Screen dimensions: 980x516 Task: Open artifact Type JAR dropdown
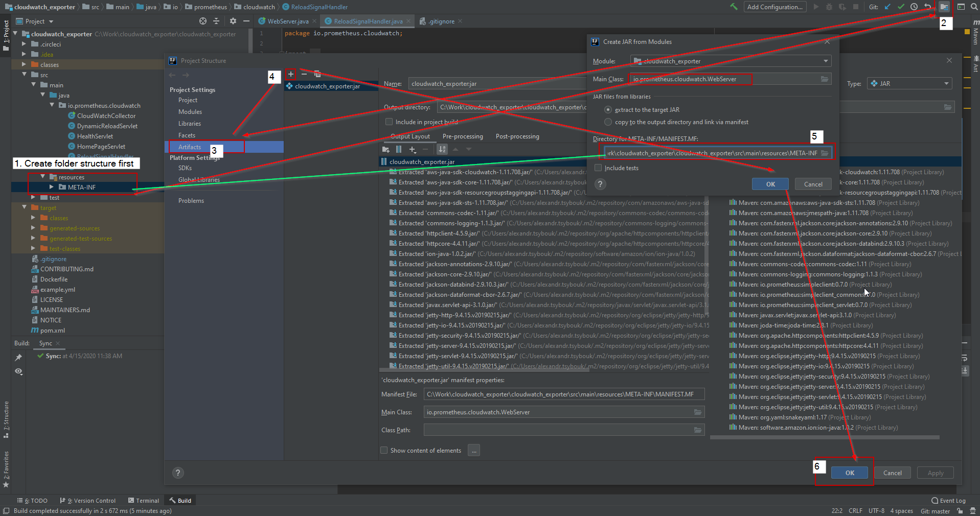(x=909, y=83)
